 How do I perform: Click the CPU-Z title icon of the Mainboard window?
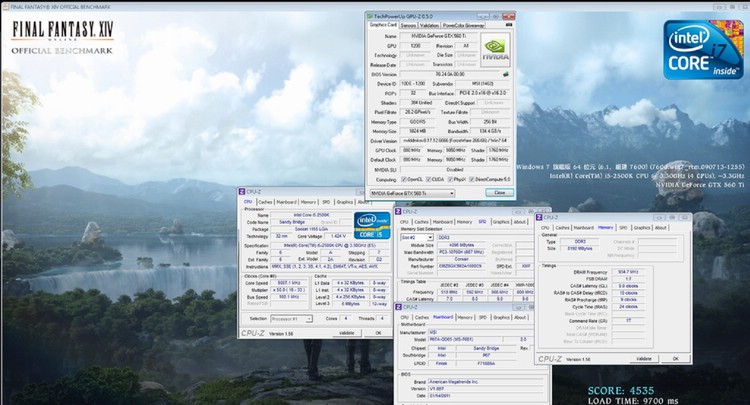[398, 307]
